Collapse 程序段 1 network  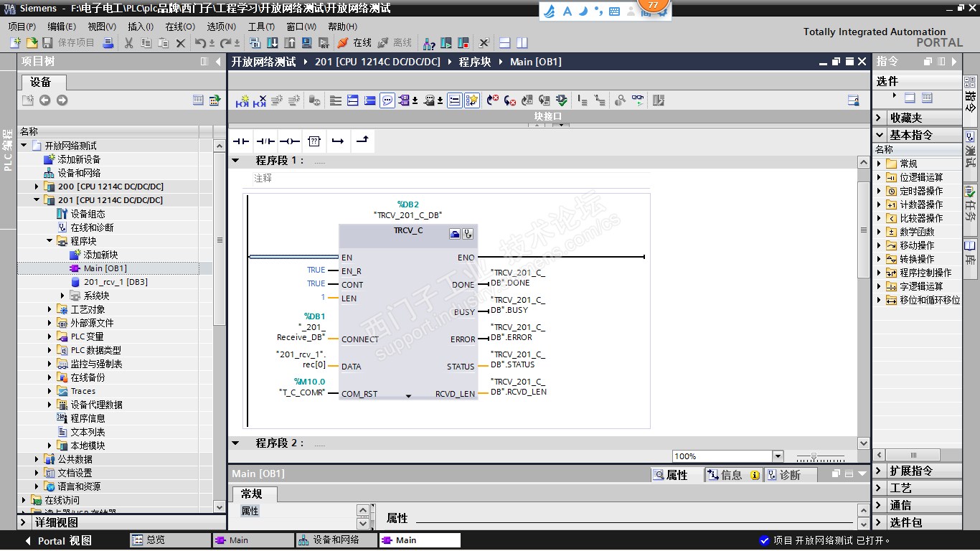point(235,161)
